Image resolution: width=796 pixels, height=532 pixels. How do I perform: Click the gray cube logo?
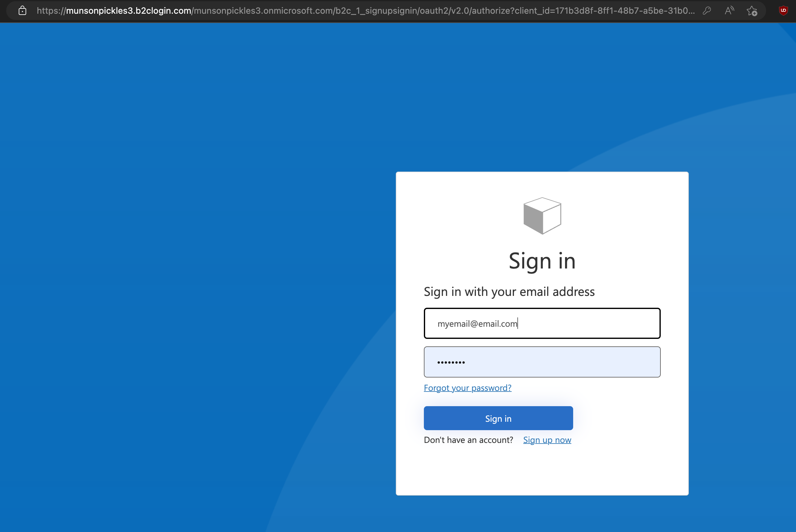tap(542, 216)
